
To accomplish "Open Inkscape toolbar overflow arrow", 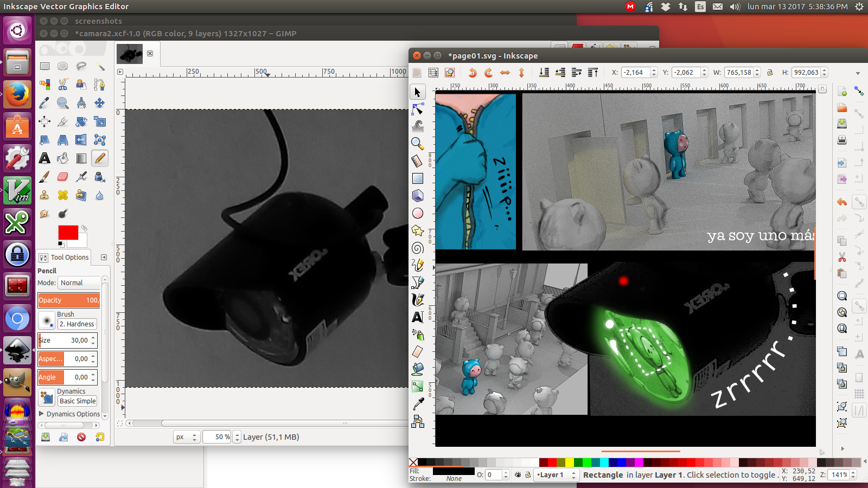I will click(858, 73).
